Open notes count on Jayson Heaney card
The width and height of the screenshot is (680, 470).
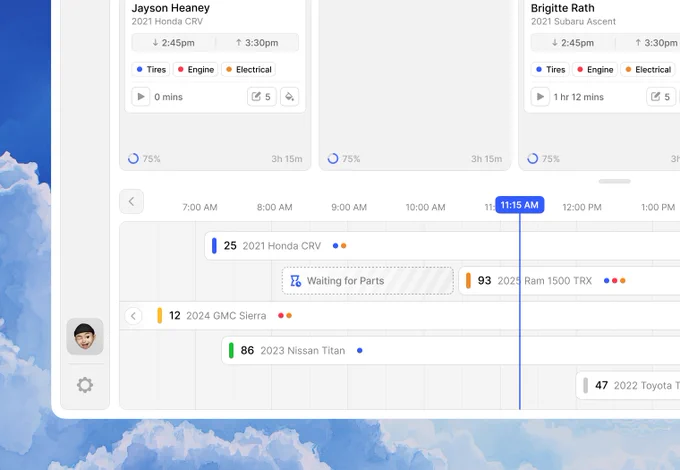tap(262, 97)
